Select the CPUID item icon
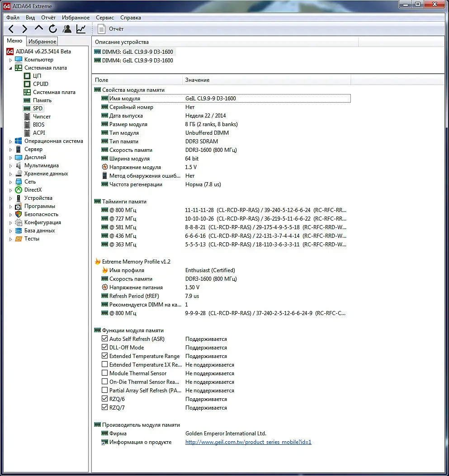449x476 pixels. pos(27,84)
